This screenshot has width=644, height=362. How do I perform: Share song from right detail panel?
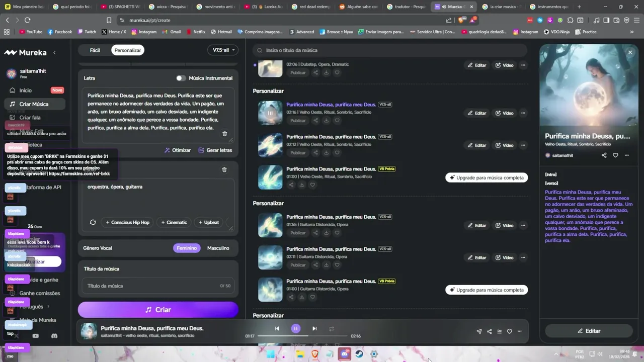coord(604,155)
